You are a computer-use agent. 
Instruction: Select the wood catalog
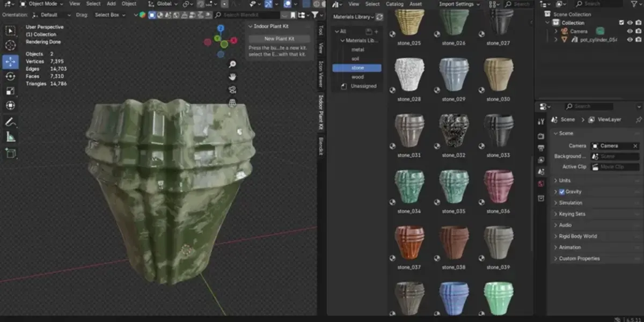point(357,77)
